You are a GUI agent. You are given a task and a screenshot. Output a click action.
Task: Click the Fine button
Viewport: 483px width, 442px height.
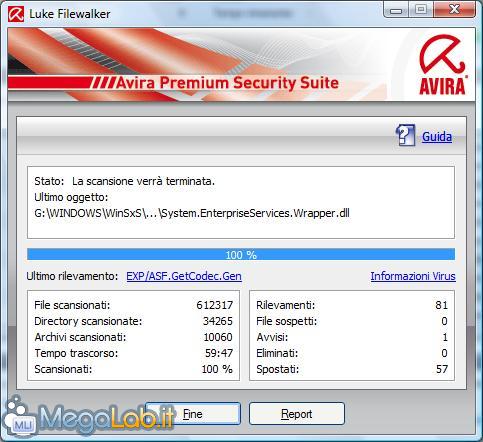(192, 414)
